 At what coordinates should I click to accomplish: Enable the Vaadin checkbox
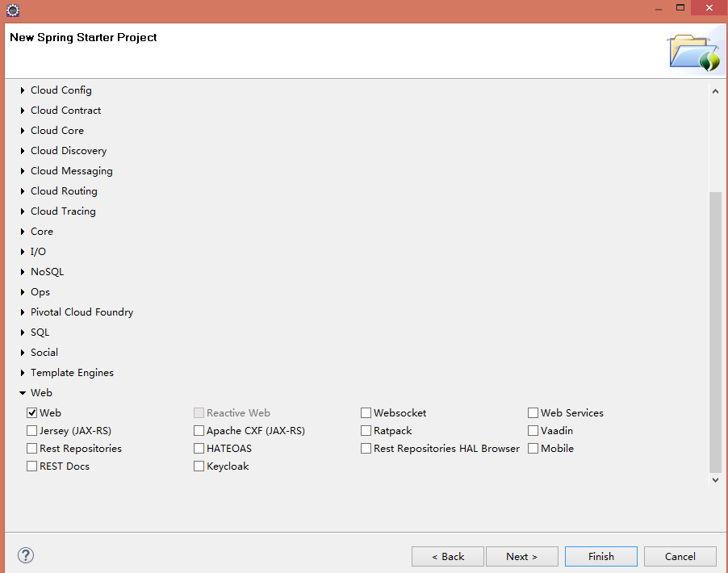click(533, 430)
